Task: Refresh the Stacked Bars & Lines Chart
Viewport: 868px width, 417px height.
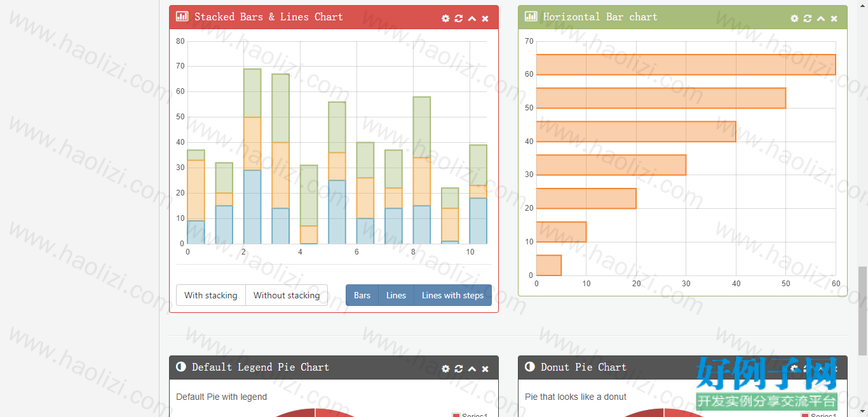Action: pyautogui.click(x=459, y=18)
